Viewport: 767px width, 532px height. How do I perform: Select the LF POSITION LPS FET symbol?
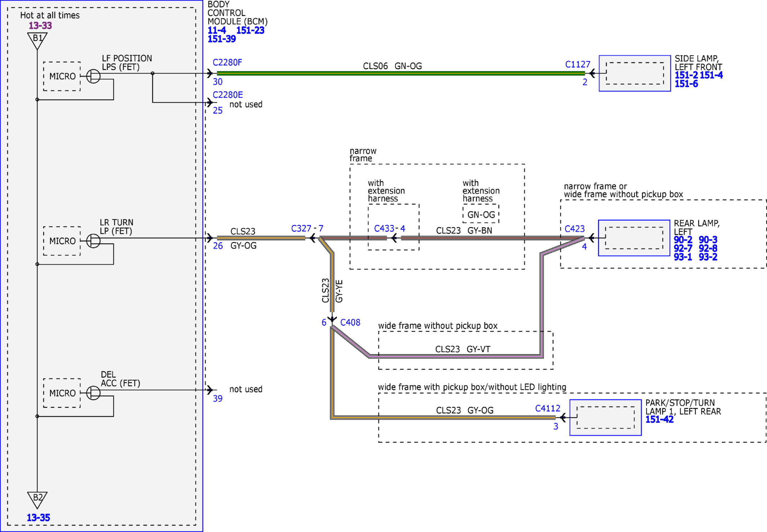tap(93, 76)
